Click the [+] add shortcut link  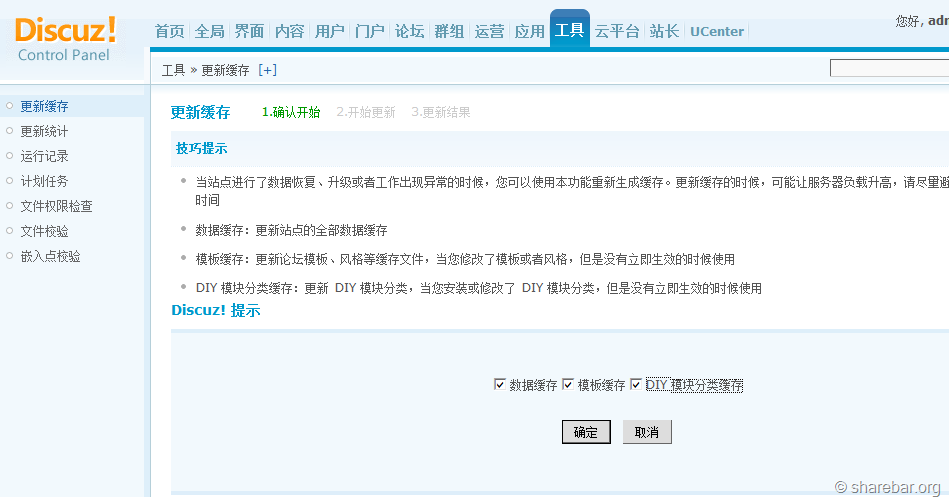pos(267,70)
